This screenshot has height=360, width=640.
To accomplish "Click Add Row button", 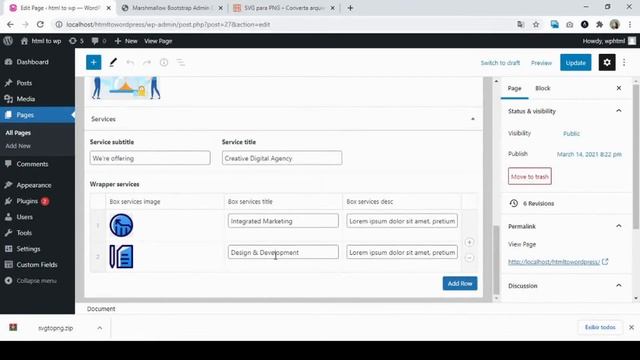I will click(460, 283).
